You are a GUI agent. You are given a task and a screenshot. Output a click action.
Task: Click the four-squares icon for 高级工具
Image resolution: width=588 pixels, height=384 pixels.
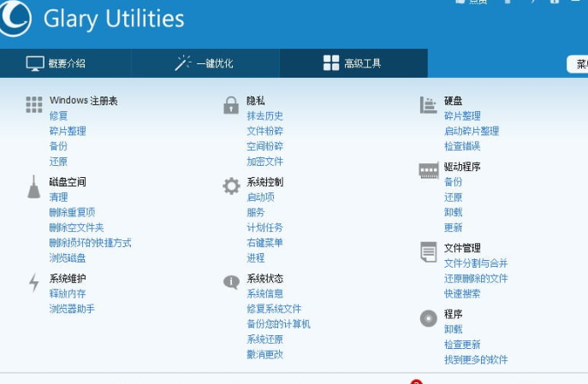[331, 63]
